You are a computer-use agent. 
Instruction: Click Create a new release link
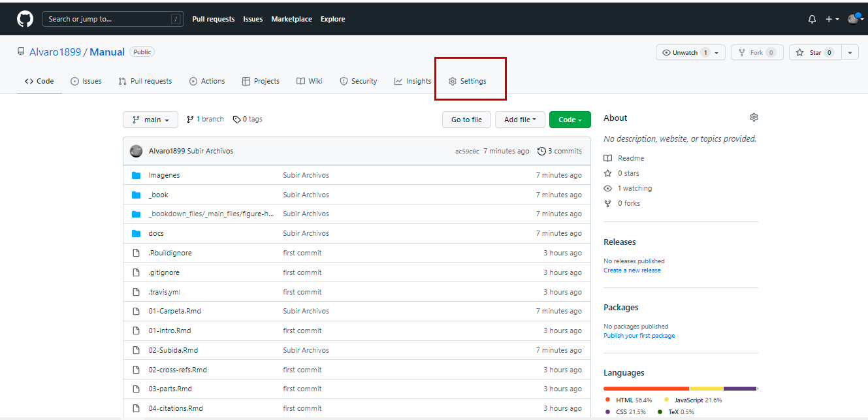click(x=632, y=270)
